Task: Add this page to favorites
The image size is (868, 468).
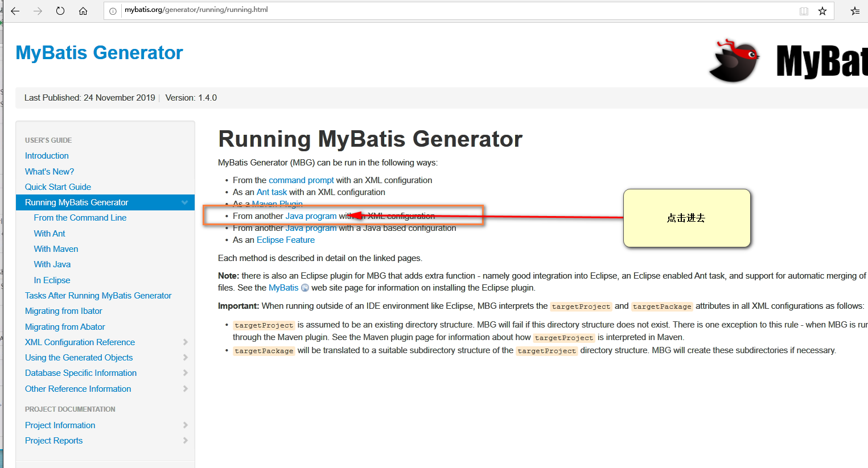Action: (822, 11)
